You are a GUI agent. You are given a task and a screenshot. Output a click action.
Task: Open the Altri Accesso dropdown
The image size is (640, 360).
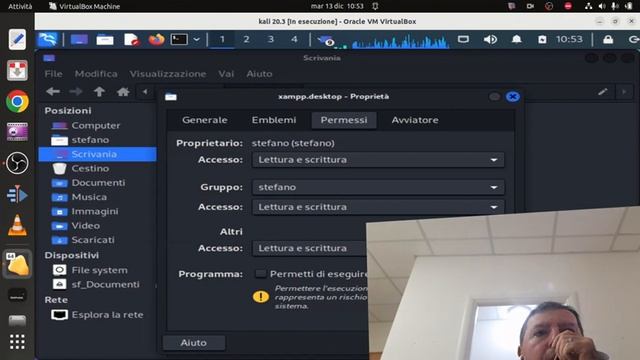pos(309,248)
